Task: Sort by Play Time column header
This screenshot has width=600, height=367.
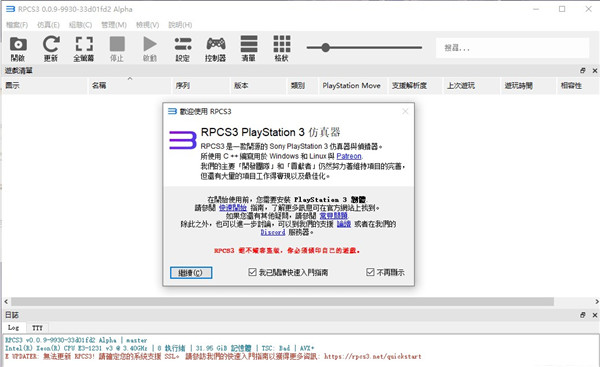Action: (528, 86)
